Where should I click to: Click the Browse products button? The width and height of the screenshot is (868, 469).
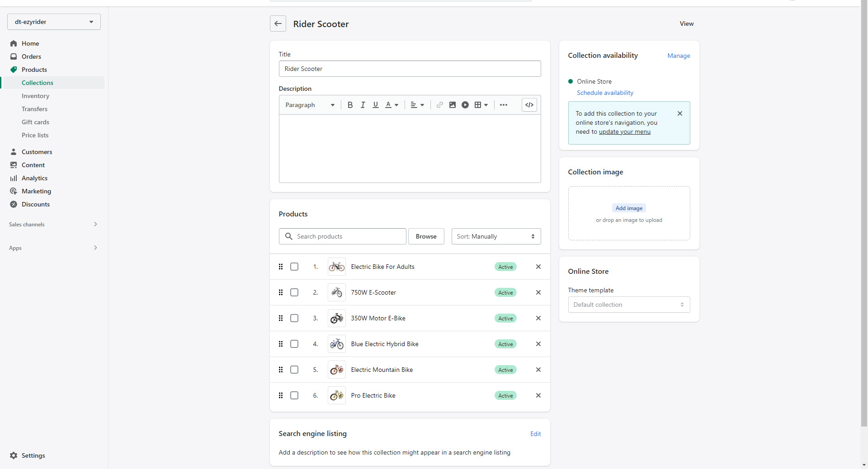coord(426,236)
